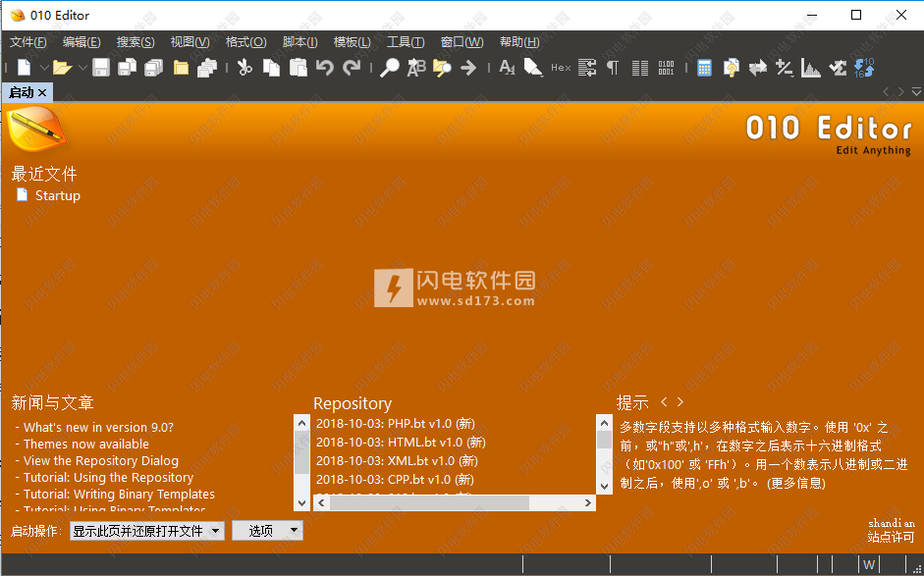Open the 文件(F) menu
Screen dimensions: 924x576
28,42
